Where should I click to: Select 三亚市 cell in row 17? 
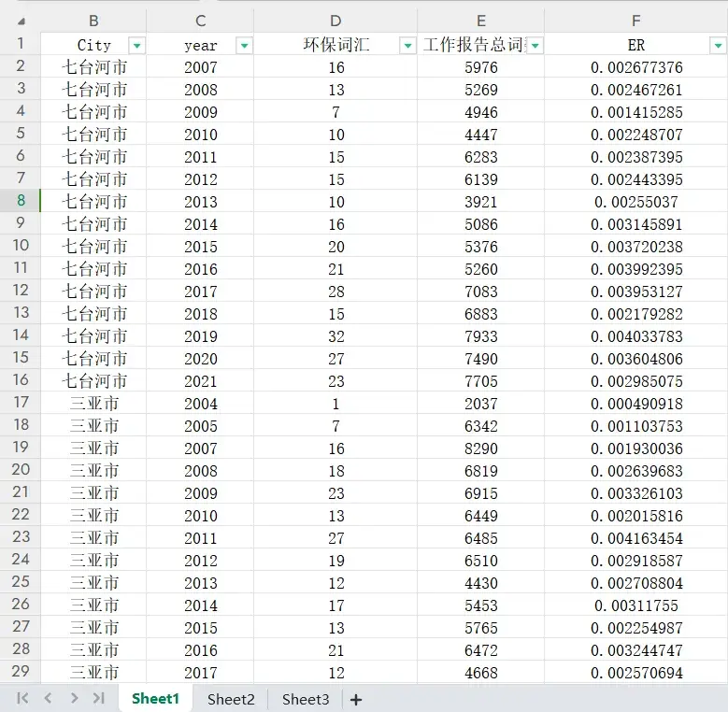coord(93,404)
